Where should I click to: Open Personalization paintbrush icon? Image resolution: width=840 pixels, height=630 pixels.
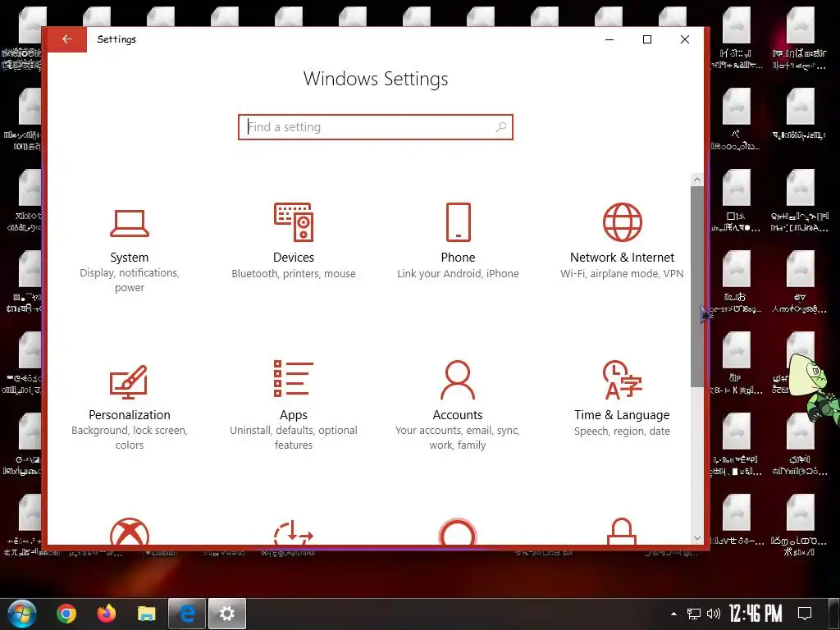coord(129,381)
